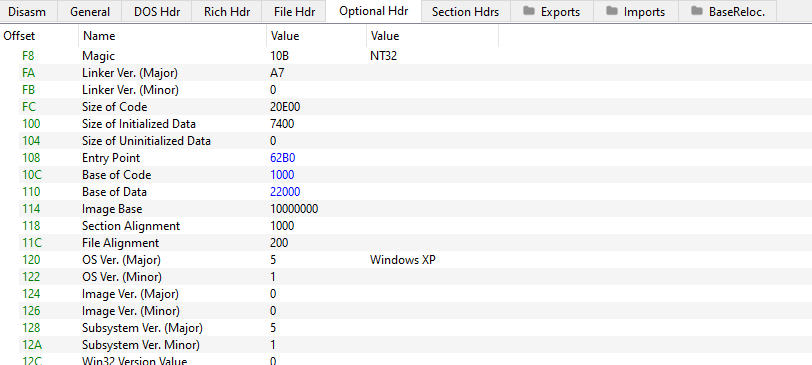The height and width of the screenshot is (365, 812).
Task: Select the Subsystem Ver. (Major) row name
Action: point(142,328)
